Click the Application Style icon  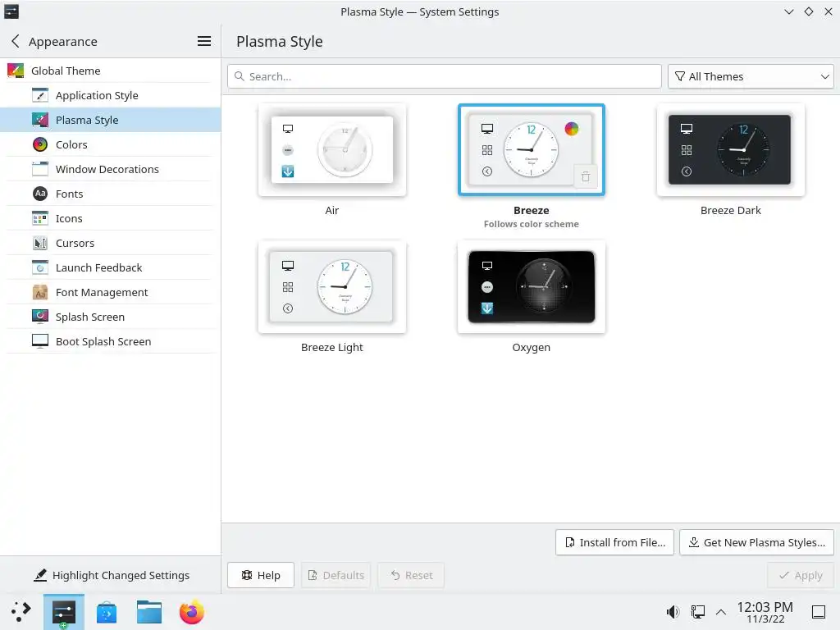(40, 95)
